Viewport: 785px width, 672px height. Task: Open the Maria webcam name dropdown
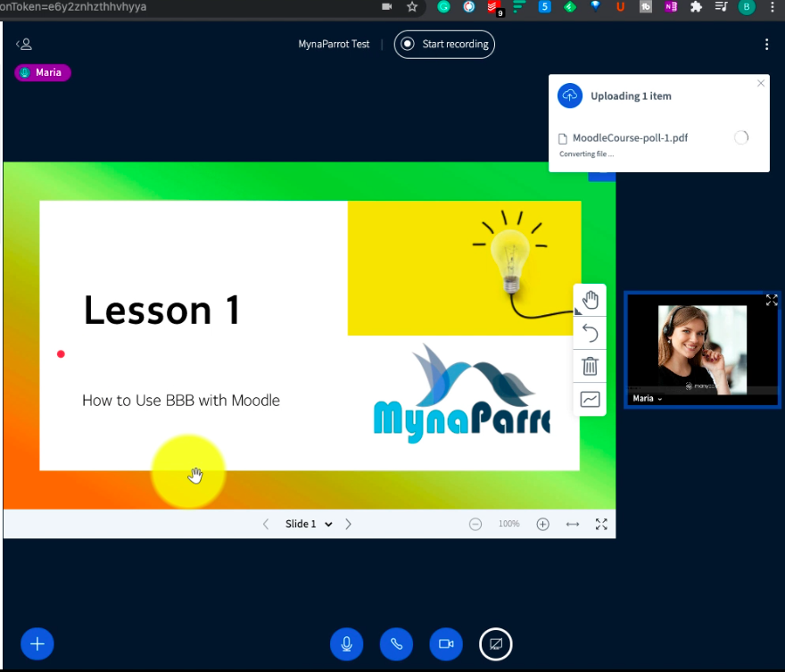pos(648,399)
